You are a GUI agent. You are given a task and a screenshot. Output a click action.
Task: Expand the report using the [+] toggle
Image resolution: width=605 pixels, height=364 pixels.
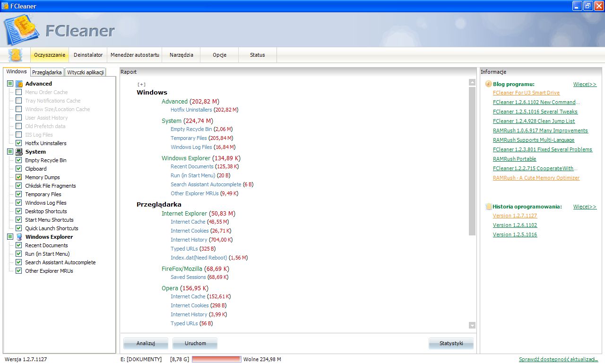[x=141, y=84]
